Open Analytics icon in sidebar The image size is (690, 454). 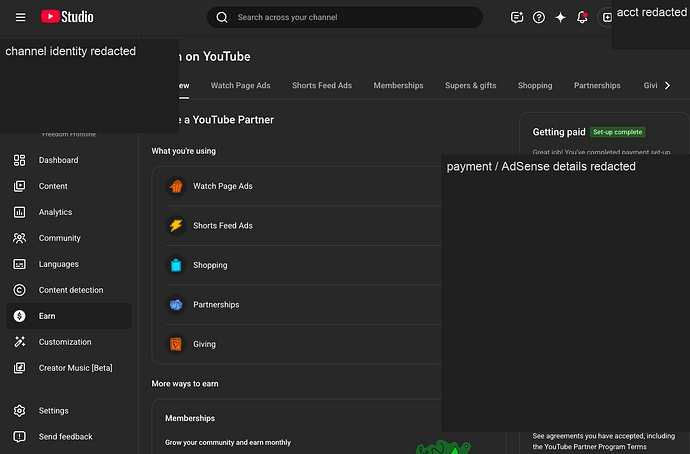click(19, 212)
